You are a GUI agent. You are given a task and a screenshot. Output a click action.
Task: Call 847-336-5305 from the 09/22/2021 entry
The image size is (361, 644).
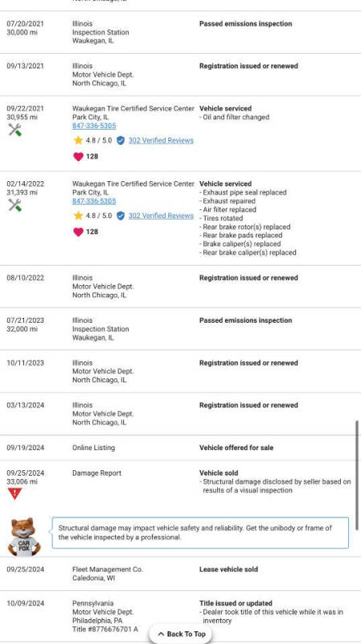click(94, 126)
